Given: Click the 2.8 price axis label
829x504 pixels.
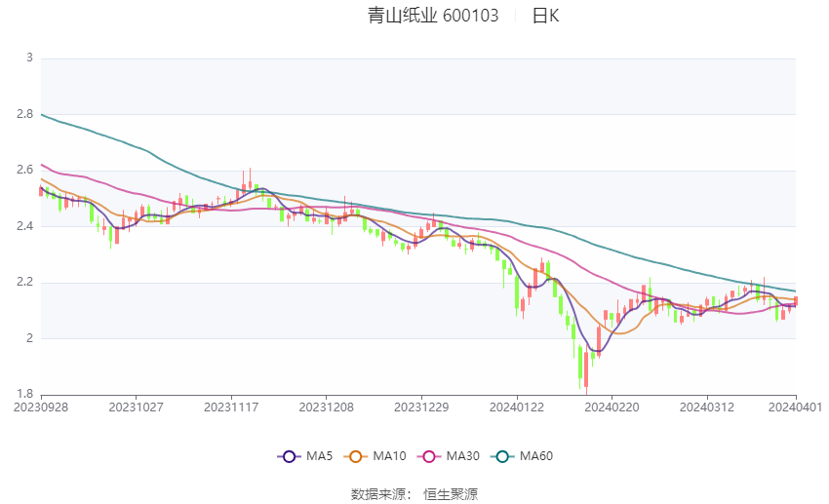Looking at the screenshot, I should [25, 115].
